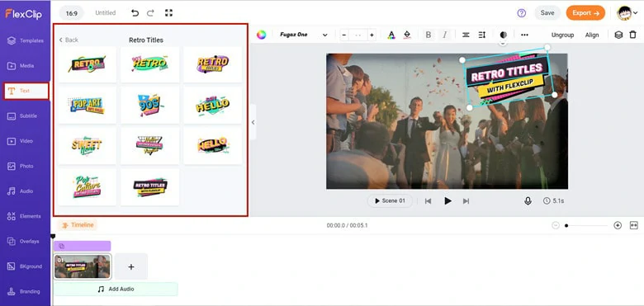Fit timeline to screen width

coord(634,226)
